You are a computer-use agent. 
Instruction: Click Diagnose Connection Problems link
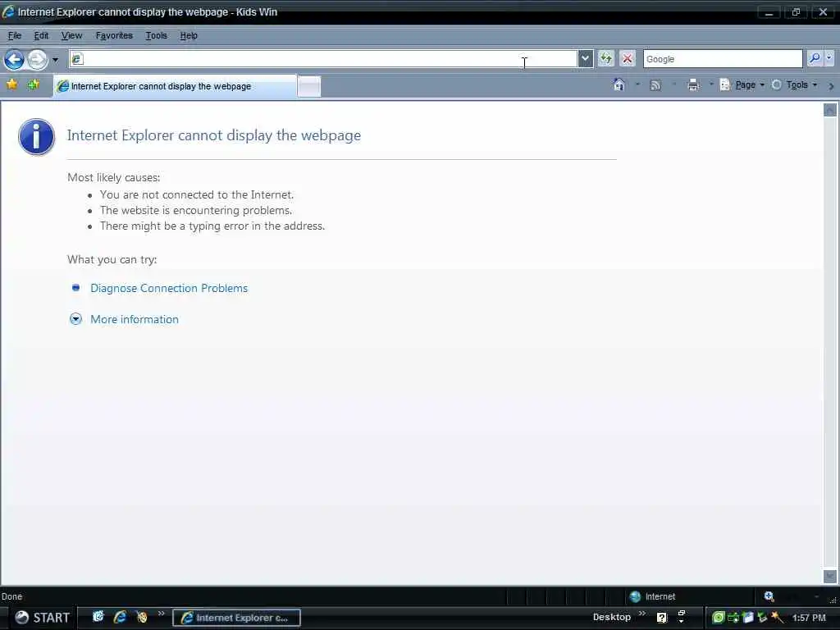coord(169,288)
